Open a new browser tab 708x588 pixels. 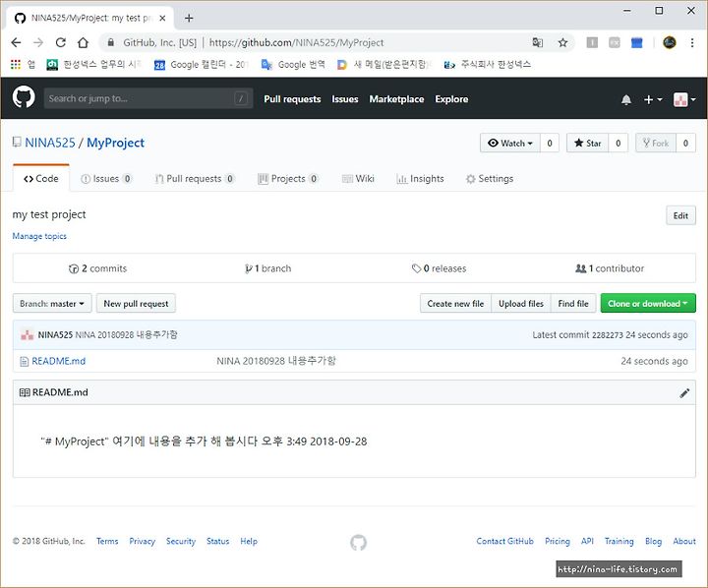tap(189, 18)
